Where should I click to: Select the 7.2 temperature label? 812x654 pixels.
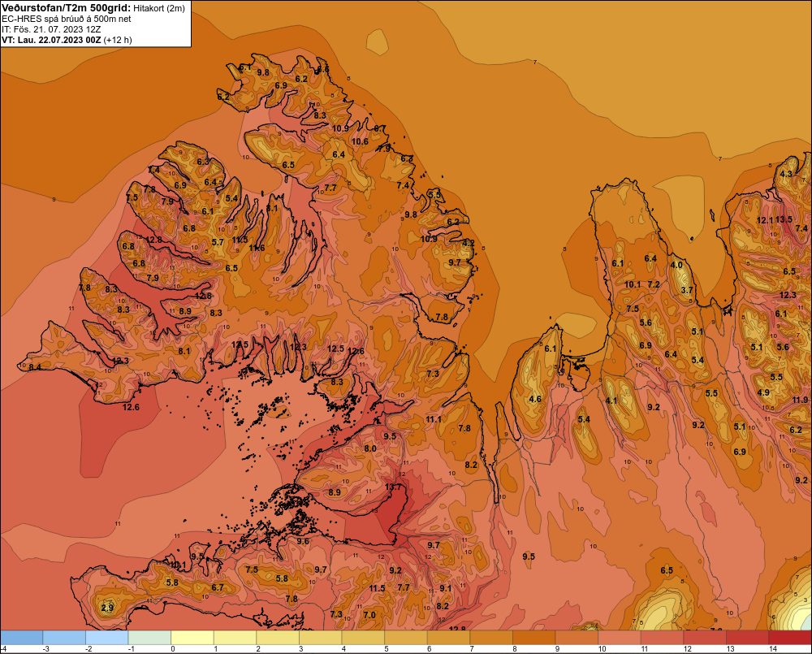point(654,284)
